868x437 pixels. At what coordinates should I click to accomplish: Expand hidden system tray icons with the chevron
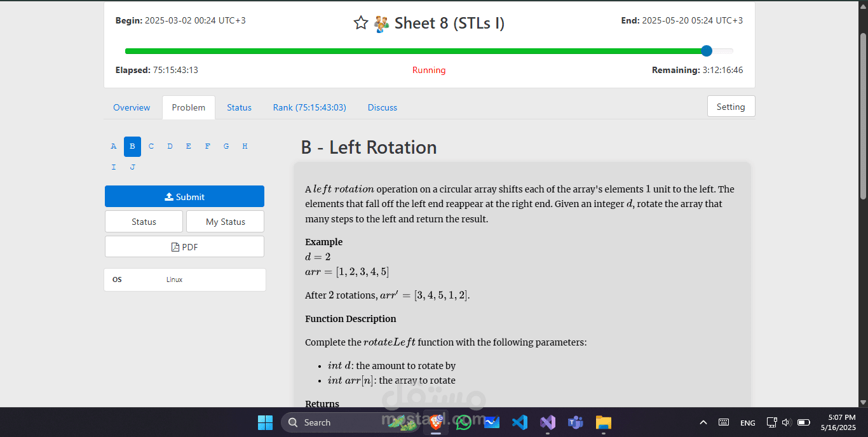tap(703, 422)
